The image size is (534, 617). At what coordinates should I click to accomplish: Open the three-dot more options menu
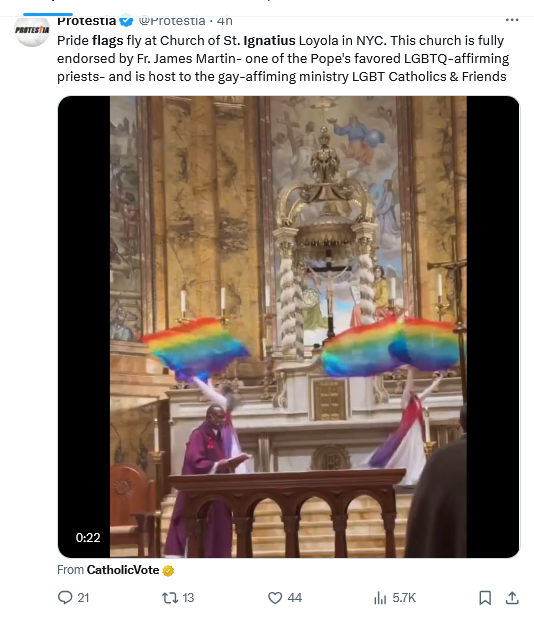point(512,20)
